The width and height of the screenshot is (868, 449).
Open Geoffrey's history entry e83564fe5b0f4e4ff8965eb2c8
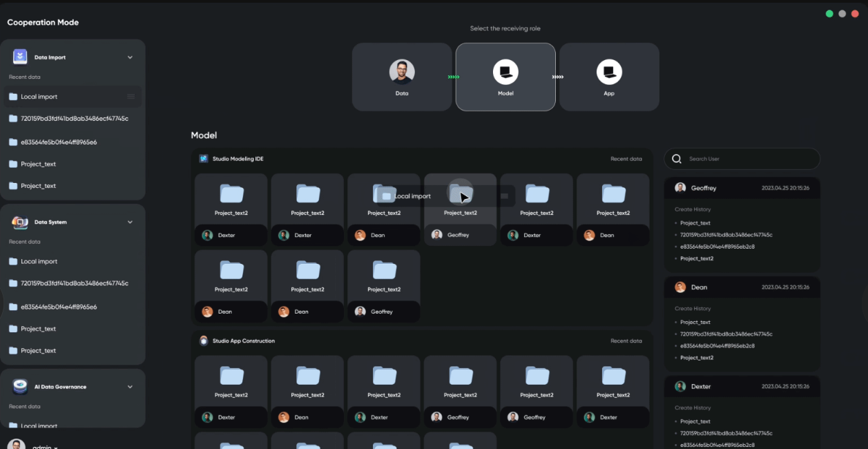[717, 247]
